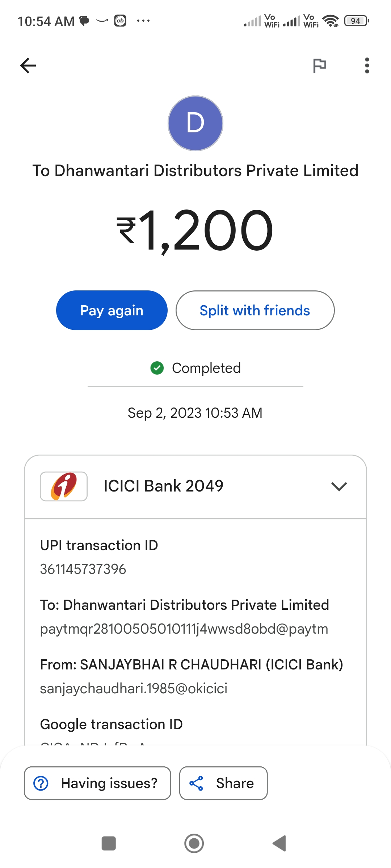
Task: Tap the Android home circle button
Action: pos(194,843)
